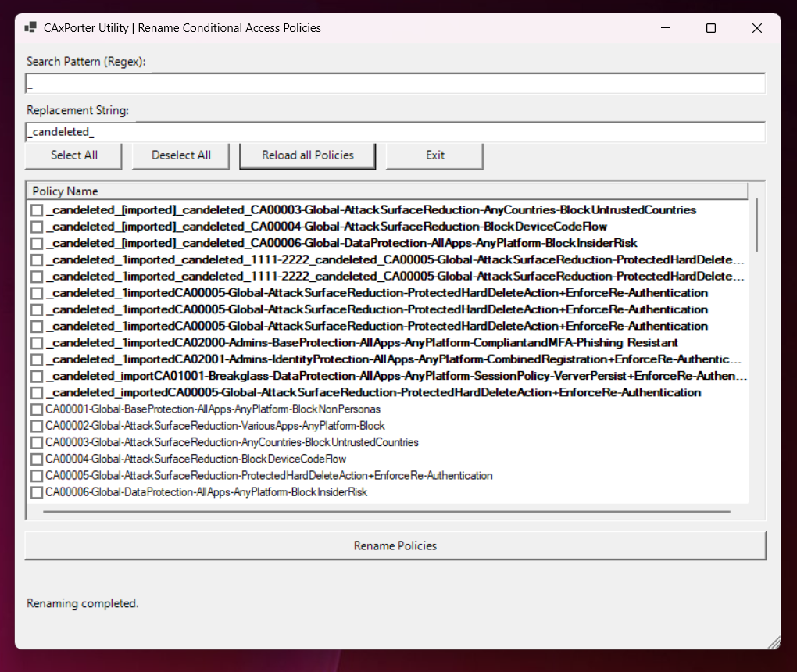Minimize the CAxPorter Utility window
Viewport: 797px width, 672px height.
coord(665,28)
